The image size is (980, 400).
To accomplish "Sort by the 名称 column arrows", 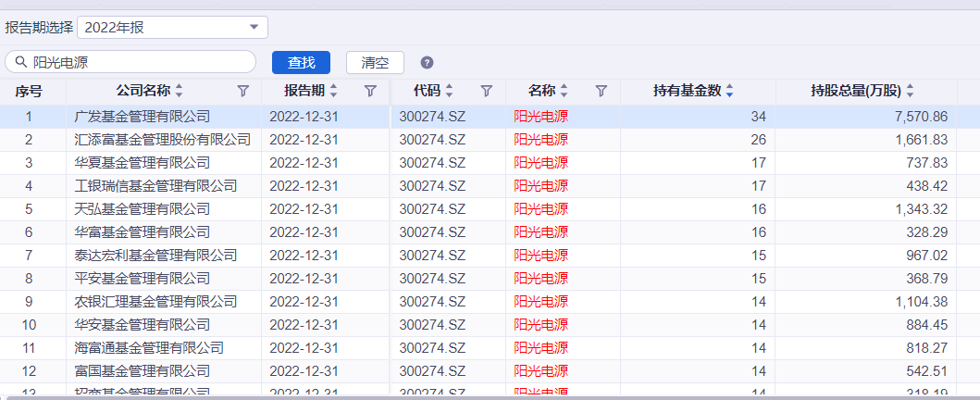I will click(x=564, y=92).
